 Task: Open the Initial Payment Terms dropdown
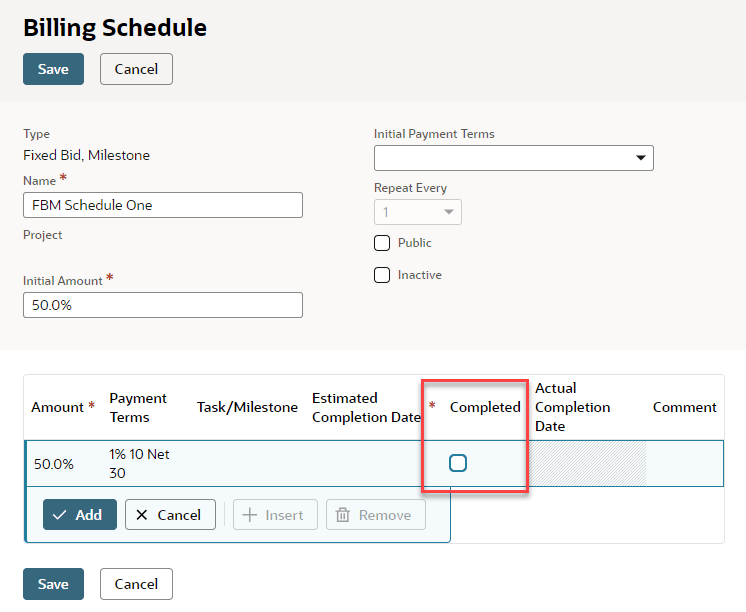(514, 158)
